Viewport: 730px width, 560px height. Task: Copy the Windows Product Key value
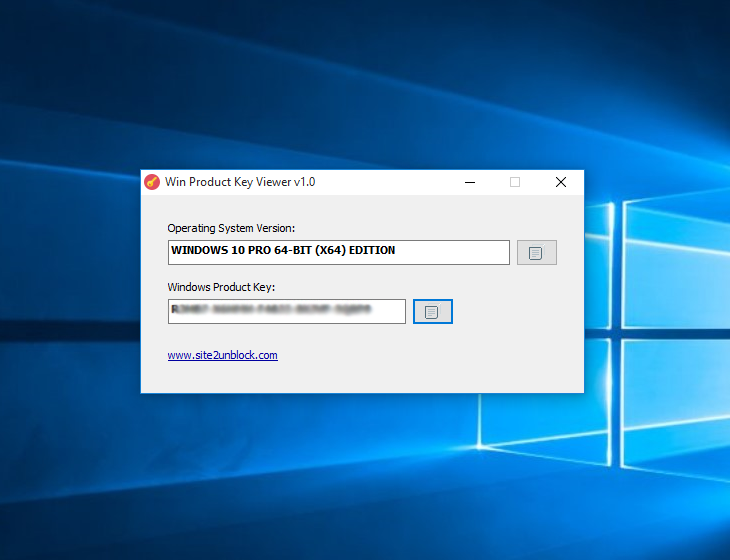(433, 311)
